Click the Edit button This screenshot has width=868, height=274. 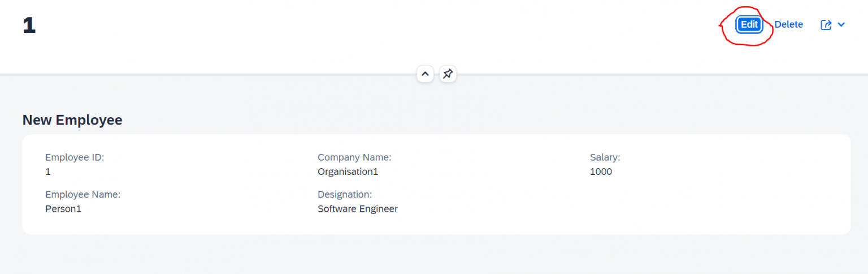(x=749, y=25)
